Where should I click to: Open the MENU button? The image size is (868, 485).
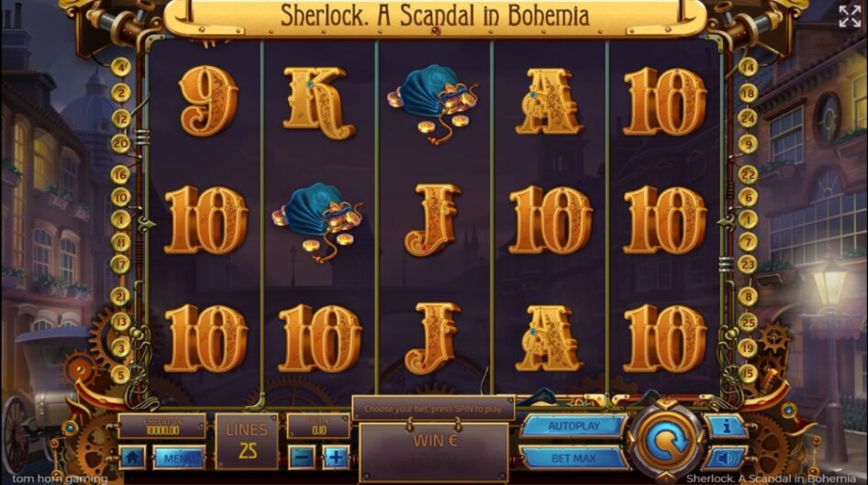click(179, 457)
